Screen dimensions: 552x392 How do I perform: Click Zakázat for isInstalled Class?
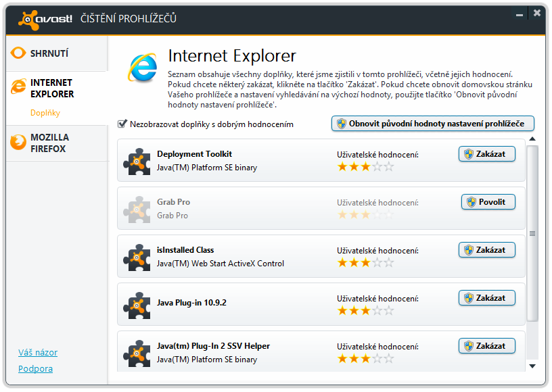487,250
